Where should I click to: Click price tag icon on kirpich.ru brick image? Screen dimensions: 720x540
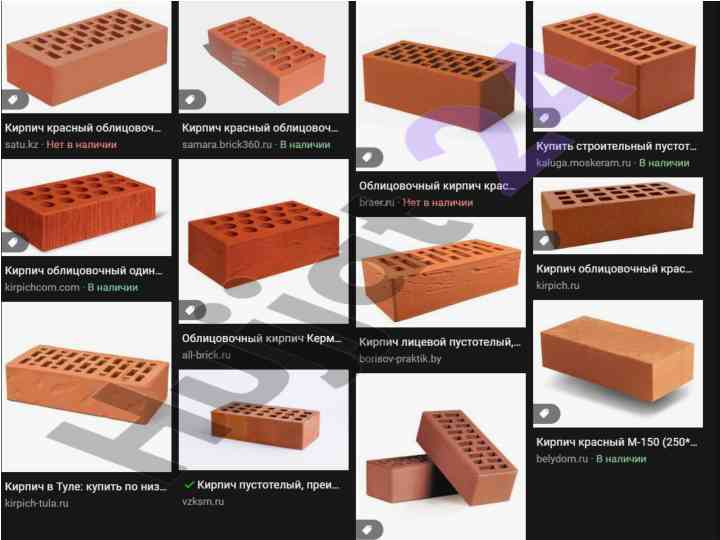pyautogui.click(x=546, y=240)
